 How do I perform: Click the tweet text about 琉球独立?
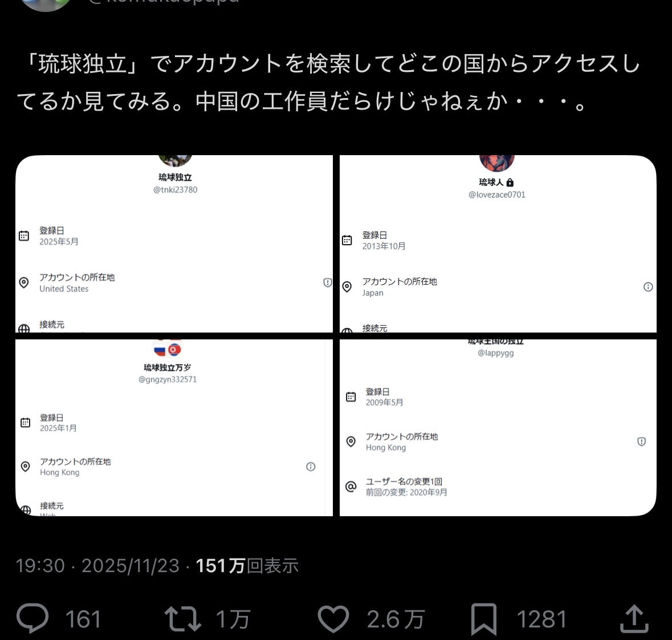pyautogui.click(x=329, y=82)
